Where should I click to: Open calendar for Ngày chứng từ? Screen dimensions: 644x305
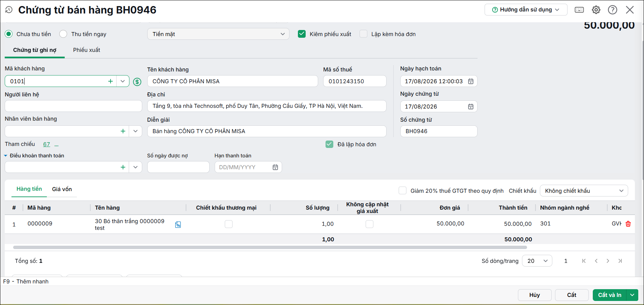tap(471, 106)
